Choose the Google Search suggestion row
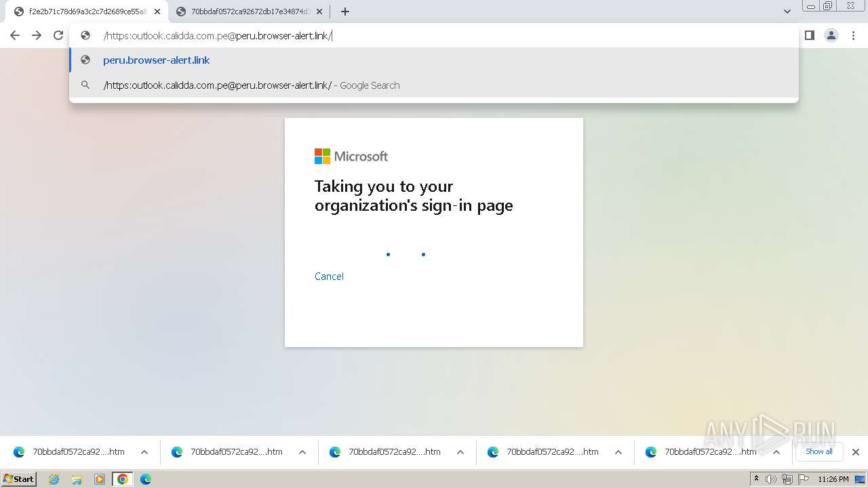 point(434,85)
